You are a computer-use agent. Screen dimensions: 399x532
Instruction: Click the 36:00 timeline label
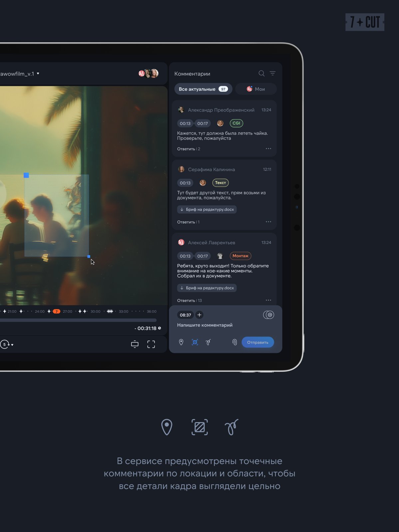tap(151, 312)
